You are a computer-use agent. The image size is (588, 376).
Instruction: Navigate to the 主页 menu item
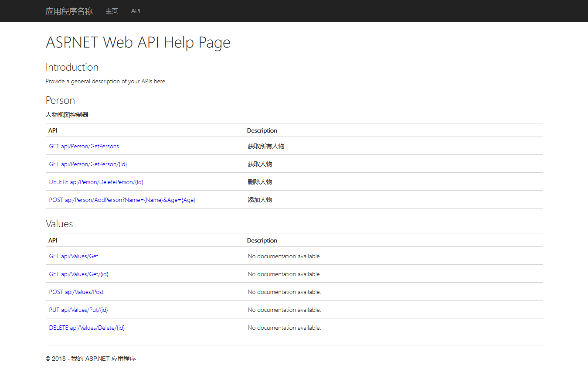point(112,11)
